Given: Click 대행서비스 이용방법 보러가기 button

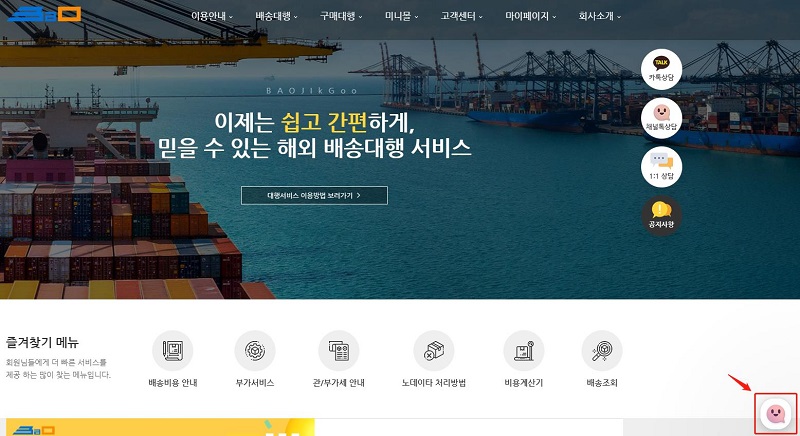Looking at the screenshot, I should pos(314,195).
